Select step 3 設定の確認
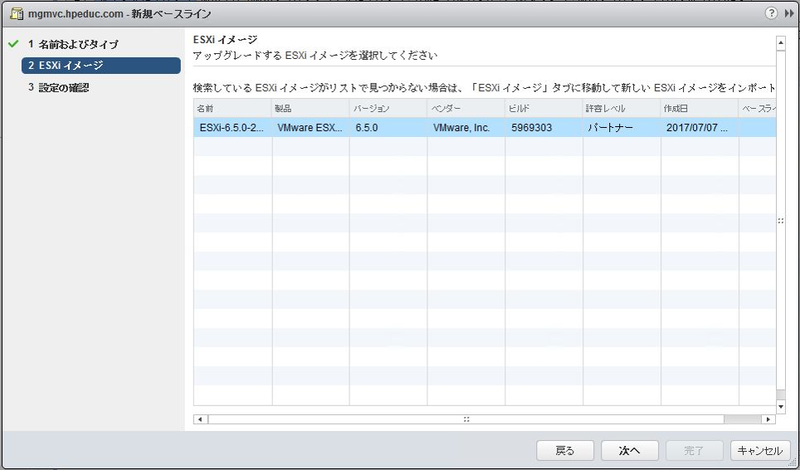Viewport: 800px width, 470px height. tap(59, 87)
